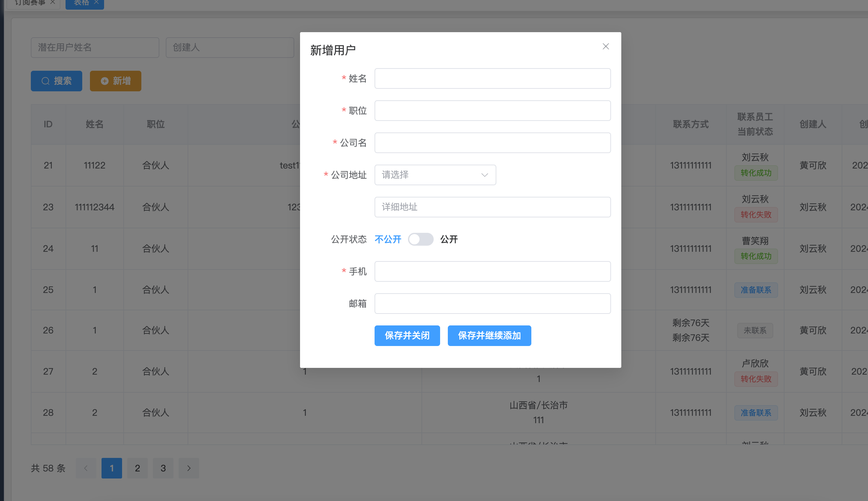
Task: Toggle the 公开状态 switch
Action: pyautogui.click(x=421, y=239)
